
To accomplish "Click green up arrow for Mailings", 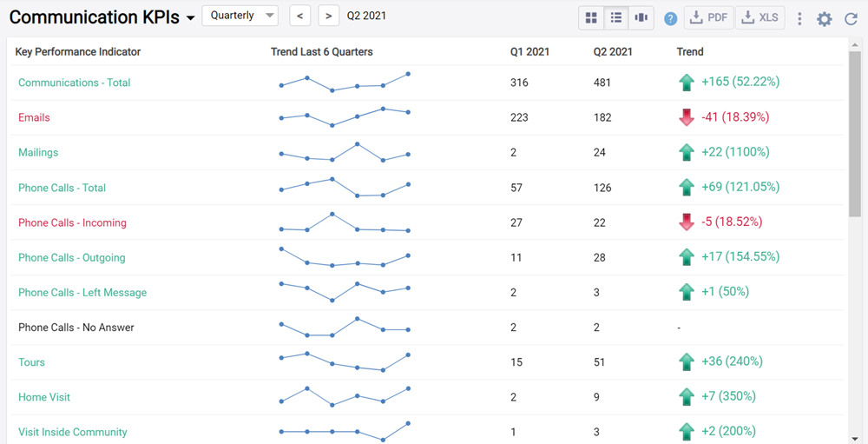I will point(686,152).
